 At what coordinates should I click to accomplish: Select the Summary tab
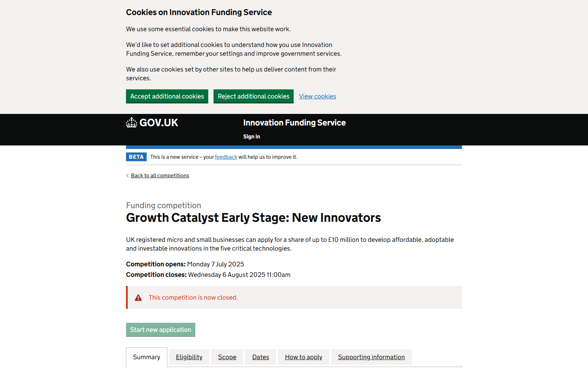[146, 357]
